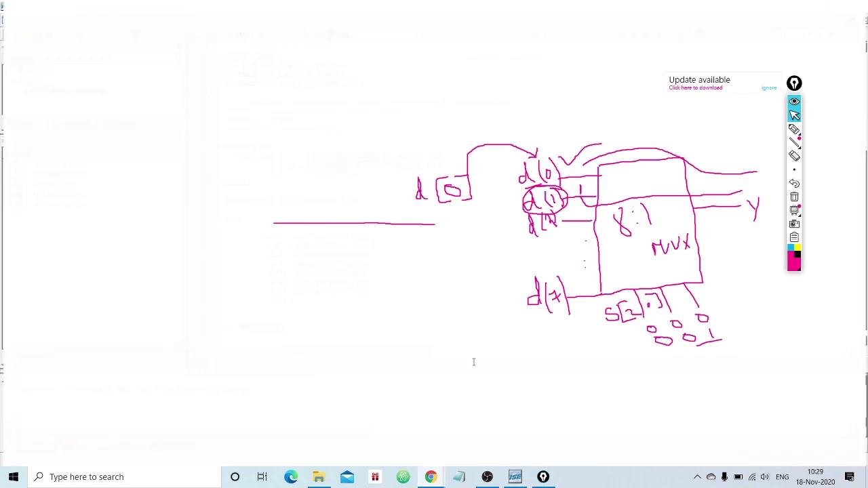Select the highlighter tool
The height and width of the screenshot is (488, 868).
coord(794,129)
